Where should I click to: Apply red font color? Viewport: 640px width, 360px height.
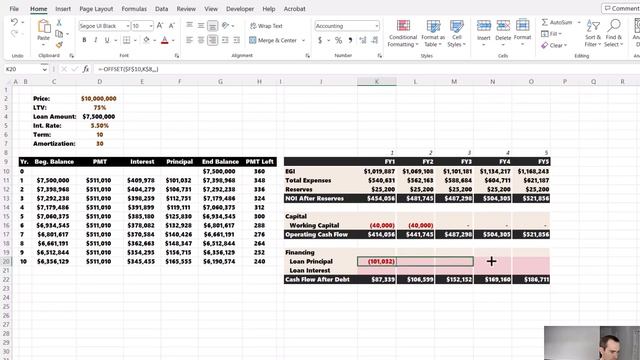164,40
